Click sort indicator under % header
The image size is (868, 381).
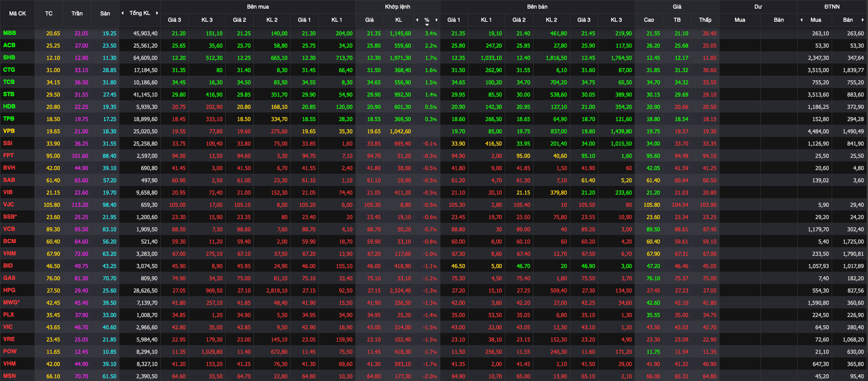427,24
